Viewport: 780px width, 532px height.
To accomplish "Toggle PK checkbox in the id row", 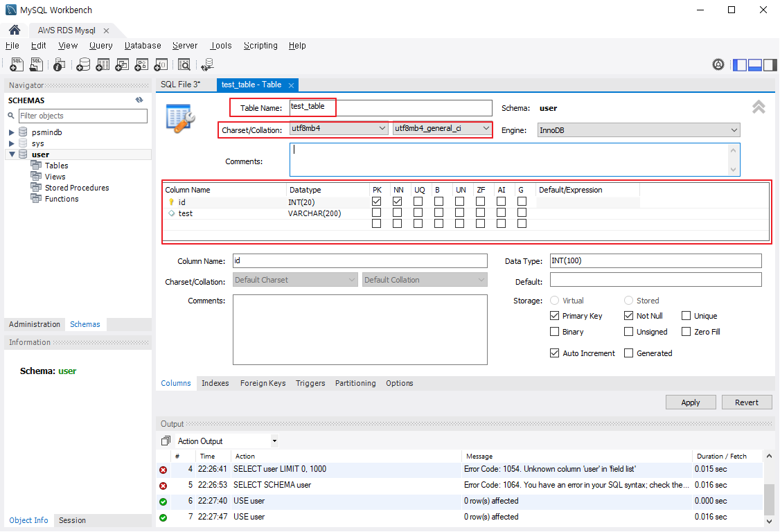I will 377,202.
